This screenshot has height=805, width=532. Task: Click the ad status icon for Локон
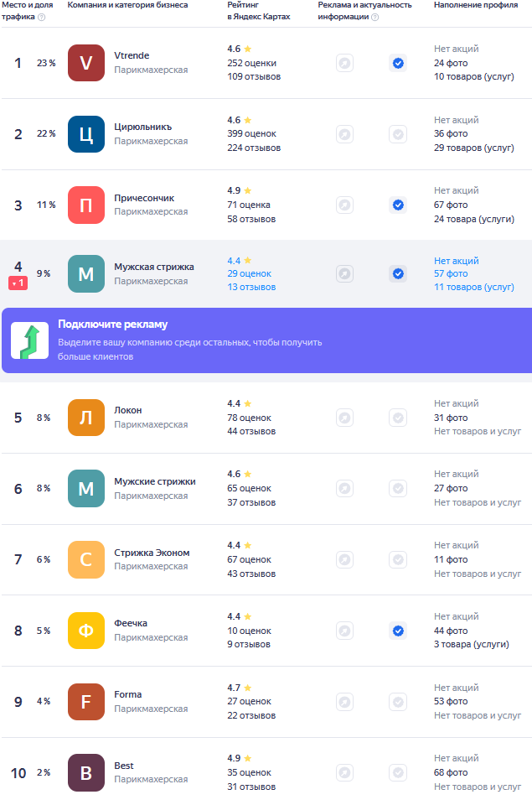[x=344, y=418]
